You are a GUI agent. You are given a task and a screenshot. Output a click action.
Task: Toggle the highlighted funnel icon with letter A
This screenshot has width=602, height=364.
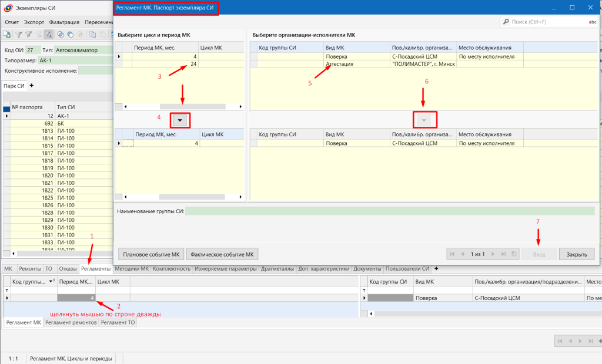[48, 35]
